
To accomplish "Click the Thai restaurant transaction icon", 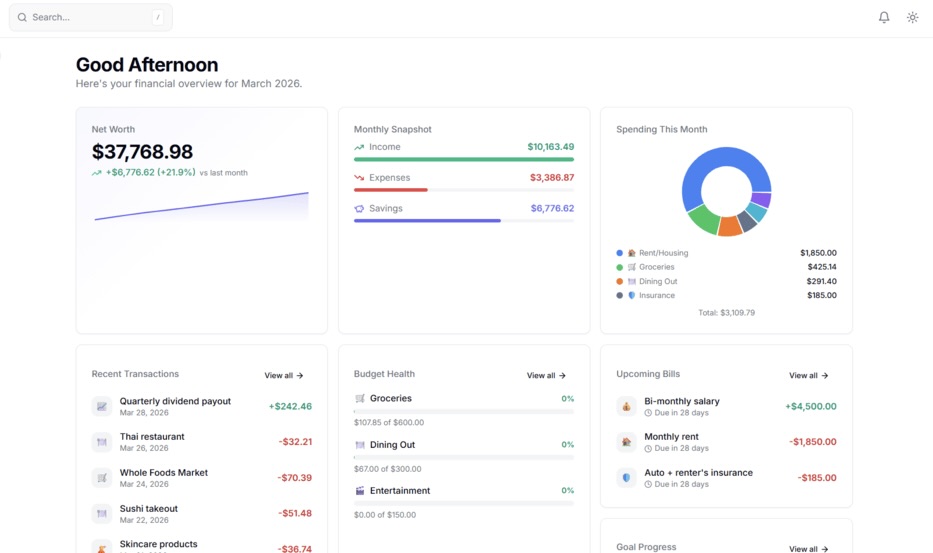I will click(x=101, y=442).
